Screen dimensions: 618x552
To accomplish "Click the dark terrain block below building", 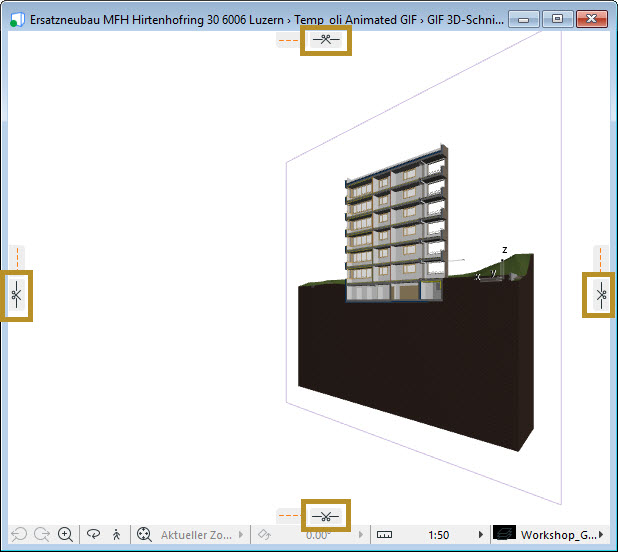I will coord(416,366).
